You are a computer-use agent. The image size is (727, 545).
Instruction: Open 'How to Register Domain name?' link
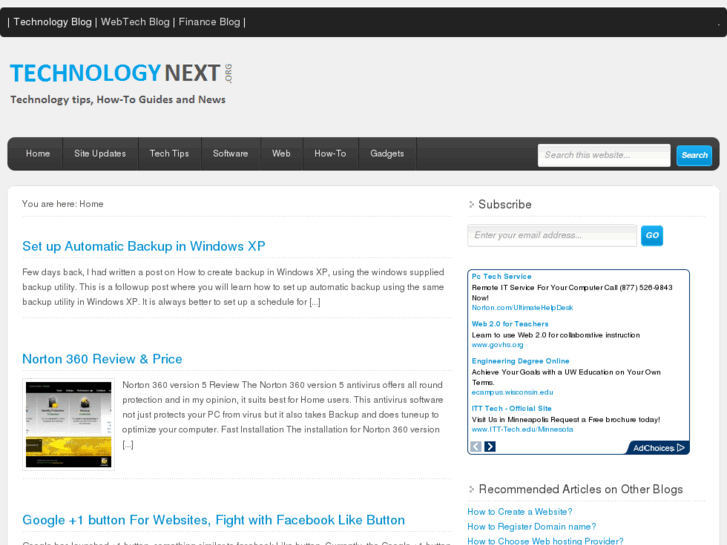532,526
